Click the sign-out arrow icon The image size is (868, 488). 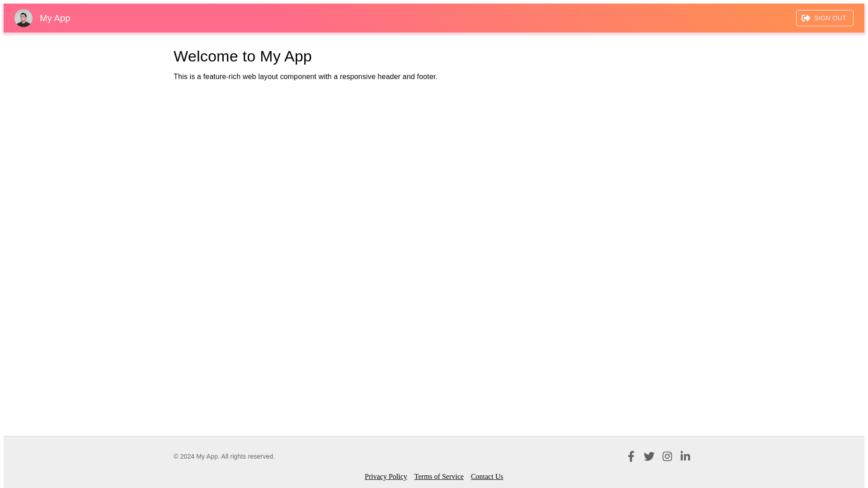tap(806, 18)
